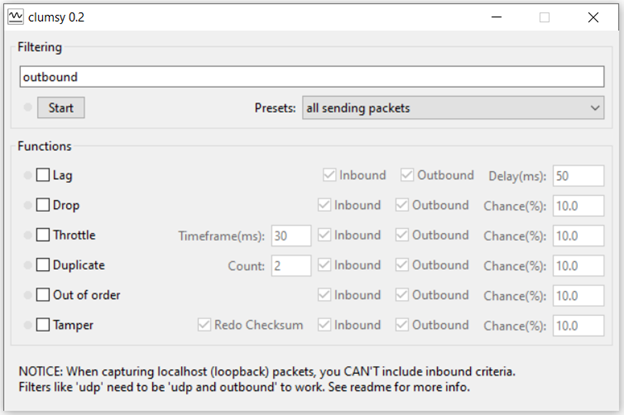
Task: Click the Presets dropdown arrow
Action: (595, 108)
